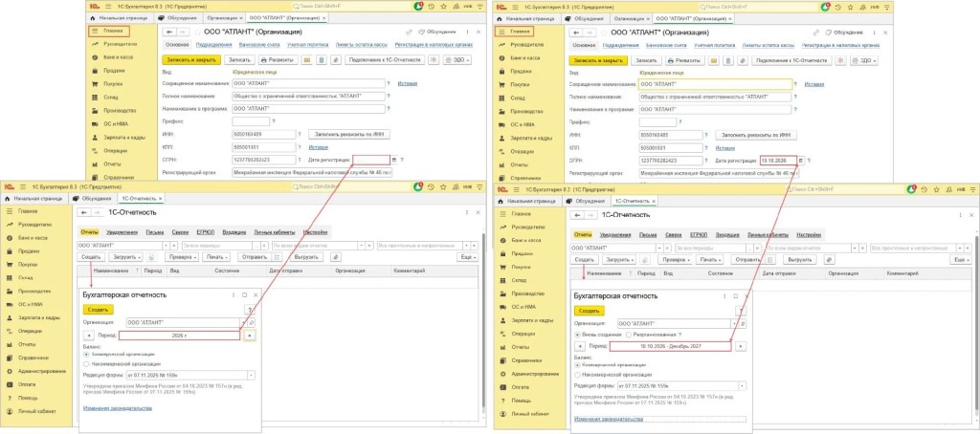Click Выгрузить in left 1С-Отчетность window
Screen dimensions: 980x434
[306, 256]
